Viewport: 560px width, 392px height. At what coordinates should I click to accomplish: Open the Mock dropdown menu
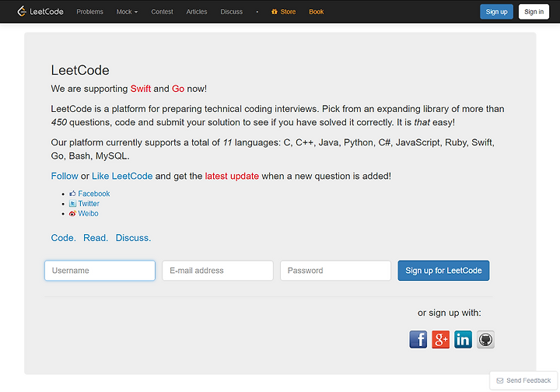pos(127,12)
